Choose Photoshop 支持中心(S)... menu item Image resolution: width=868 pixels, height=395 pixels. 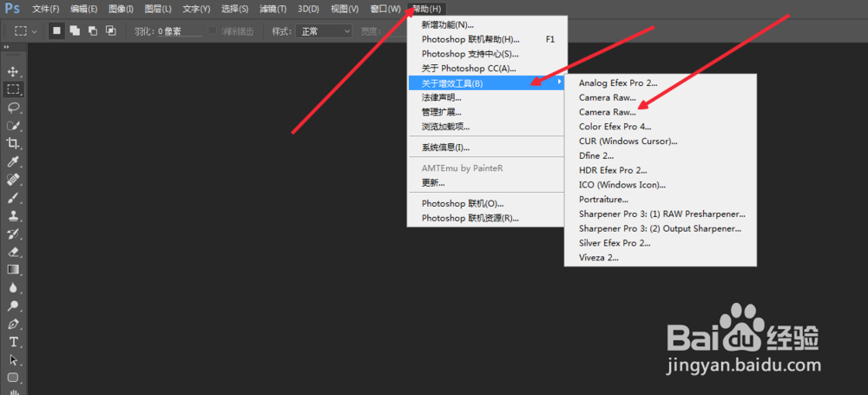[x=487, y=54]
